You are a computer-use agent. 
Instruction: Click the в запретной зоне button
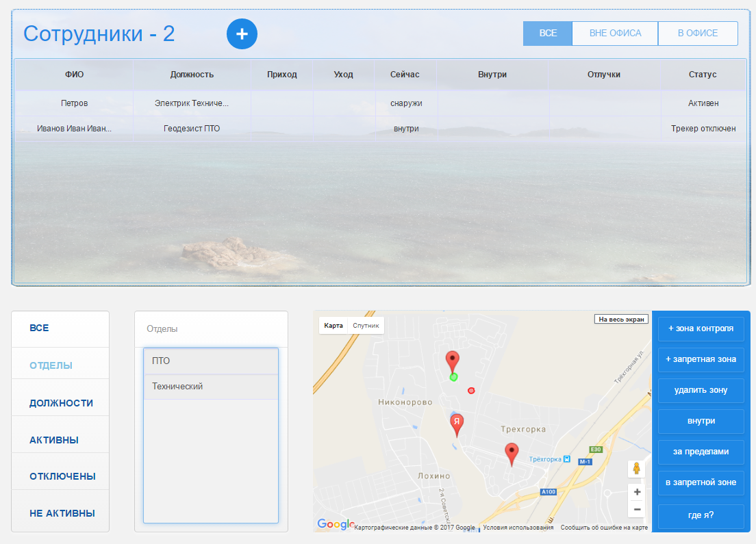point(701,483)
